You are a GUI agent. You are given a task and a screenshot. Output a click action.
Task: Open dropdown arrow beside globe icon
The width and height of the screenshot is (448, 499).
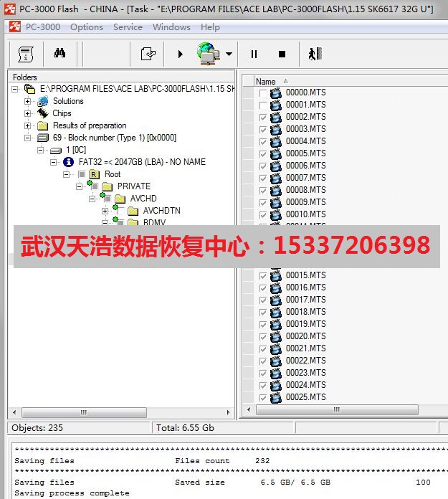coord(229,54)
